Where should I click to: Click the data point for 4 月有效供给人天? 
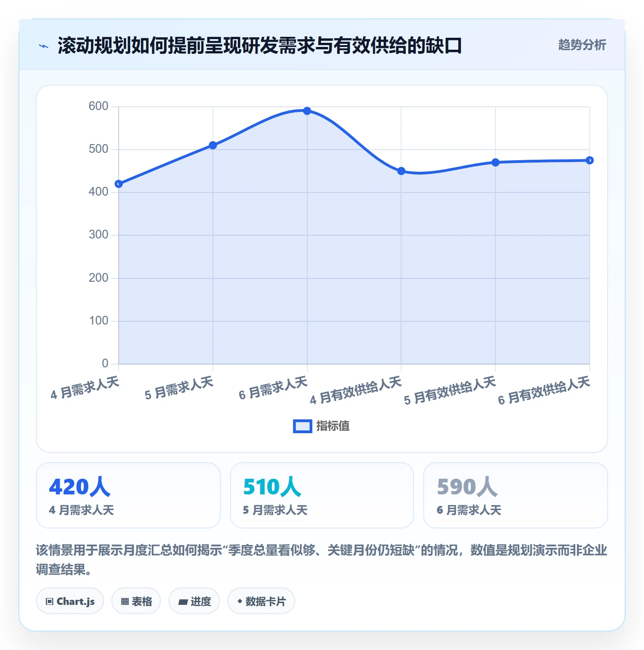pos(401,171)
